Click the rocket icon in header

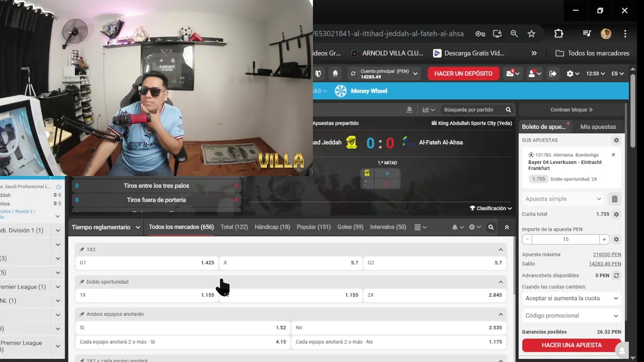[335, 73]
